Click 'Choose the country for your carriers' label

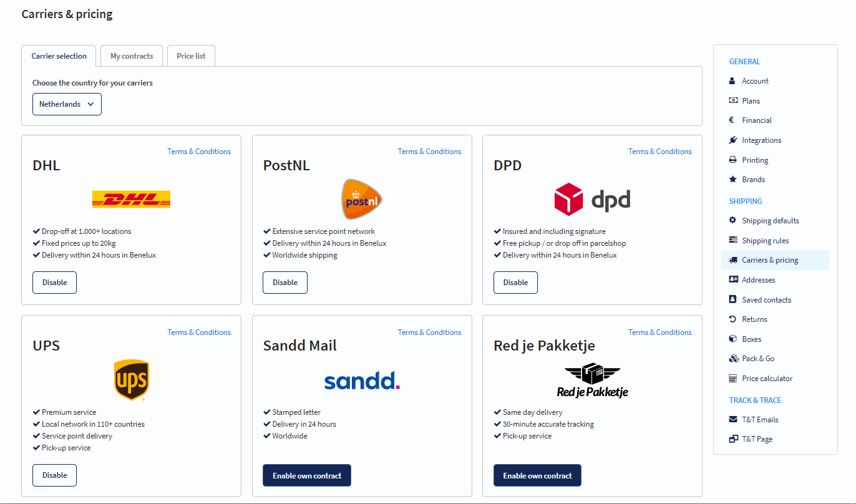point(92,83)
